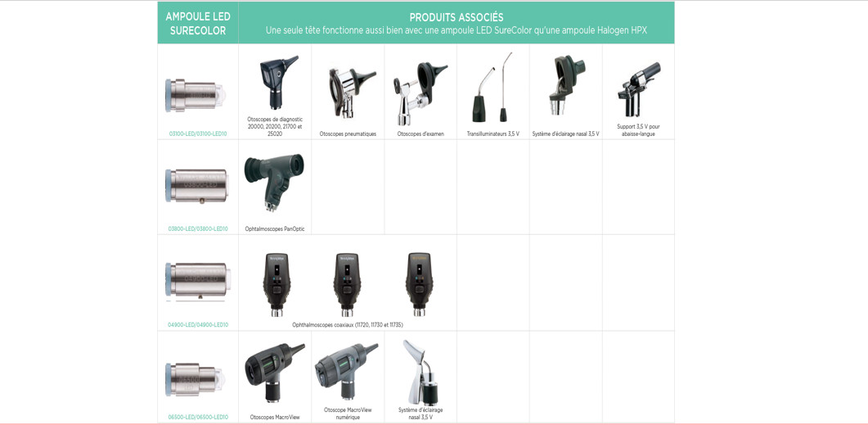Select the third coaxial ophthalmoscope image

[419, 284]
